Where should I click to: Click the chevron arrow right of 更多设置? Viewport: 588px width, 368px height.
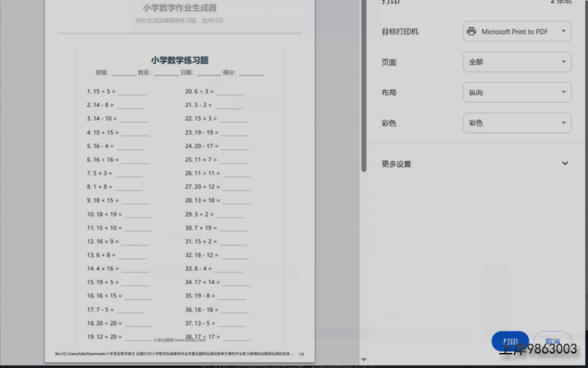coord(565,163)
